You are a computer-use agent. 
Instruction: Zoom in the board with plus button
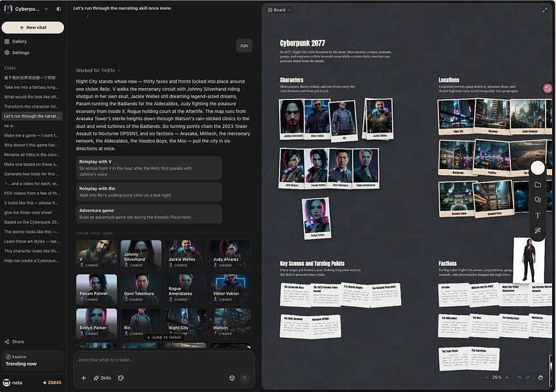click(507, 378)
